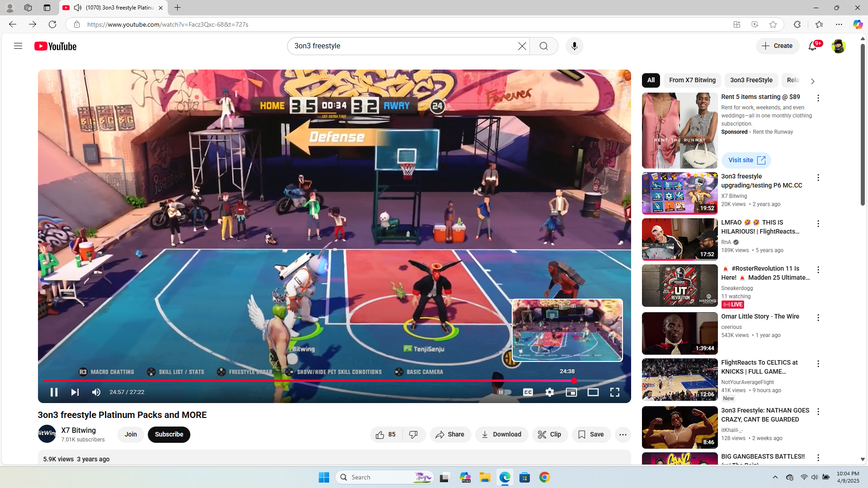Open options for Omar Little Story video

tap(818, 318)
